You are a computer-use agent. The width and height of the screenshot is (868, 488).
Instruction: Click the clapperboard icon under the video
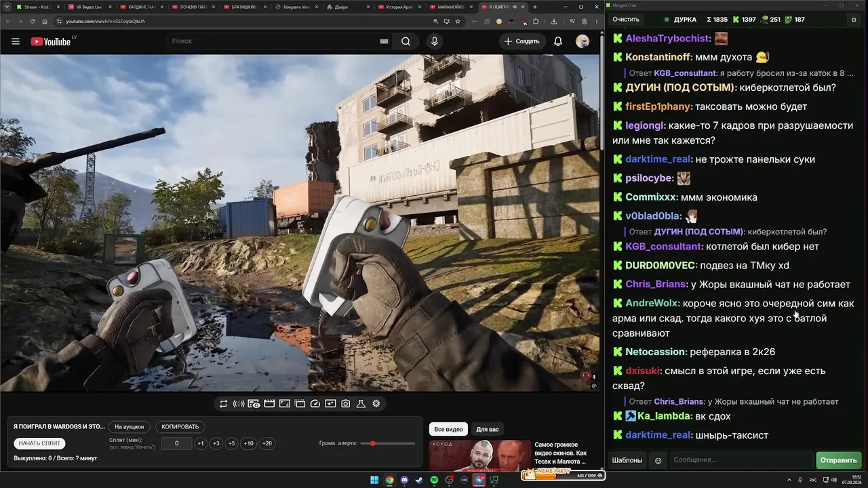pyautogui.click(x=269, y=404)
